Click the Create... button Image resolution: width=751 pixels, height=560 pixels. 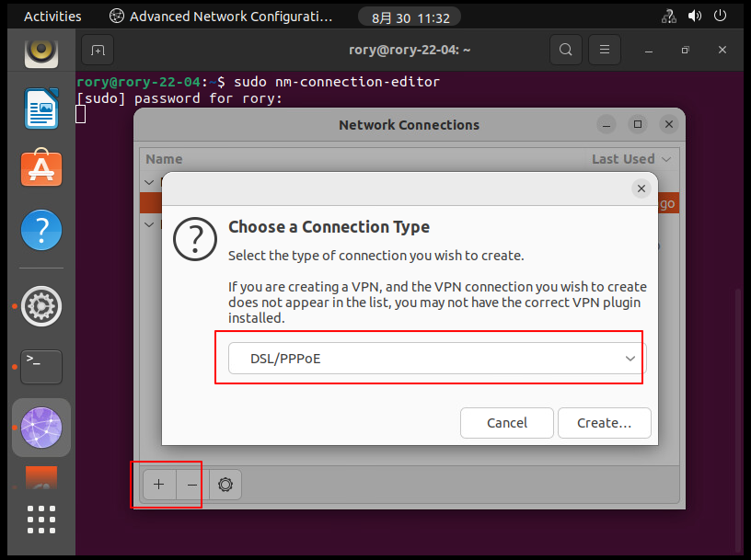click(604, 423)
